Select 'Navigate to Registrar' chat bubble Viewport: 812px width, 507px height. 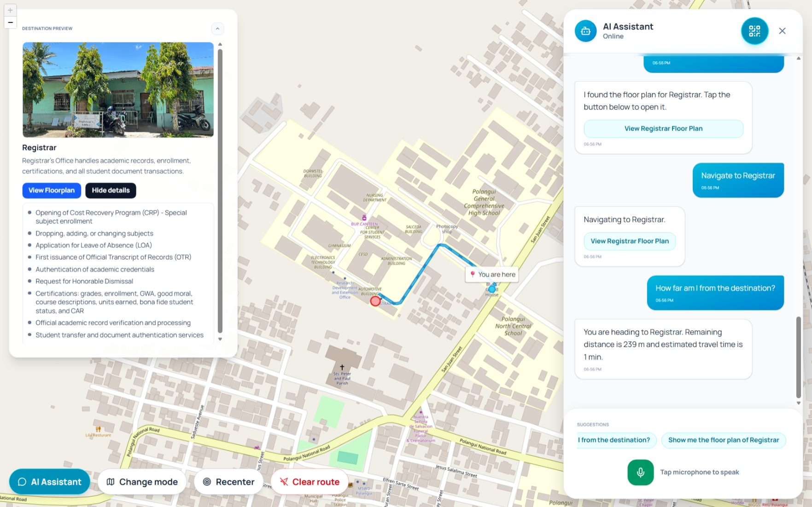738,180
